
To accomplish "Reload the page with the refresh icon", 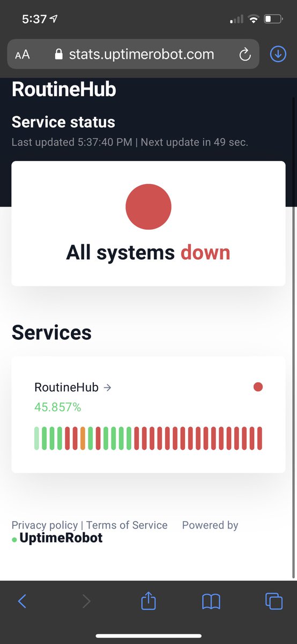I will click(245, 54).
